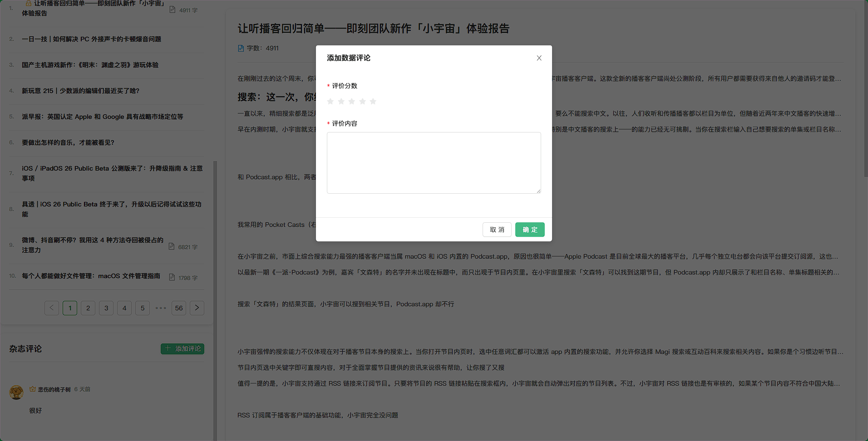The height and width of the screenshot is (441, 868).
Task: Select the second rating star
Action: [x=341, y=101]
